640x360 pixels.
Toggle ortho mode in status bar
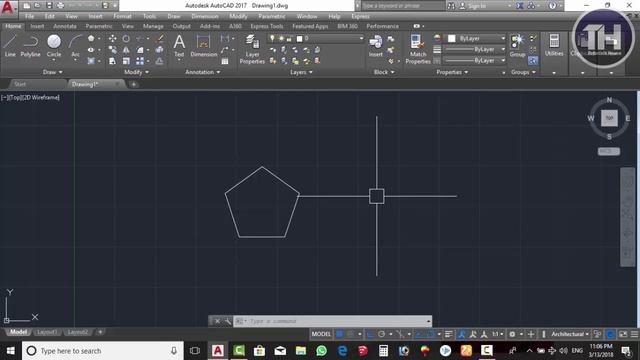tap(370, 334)
